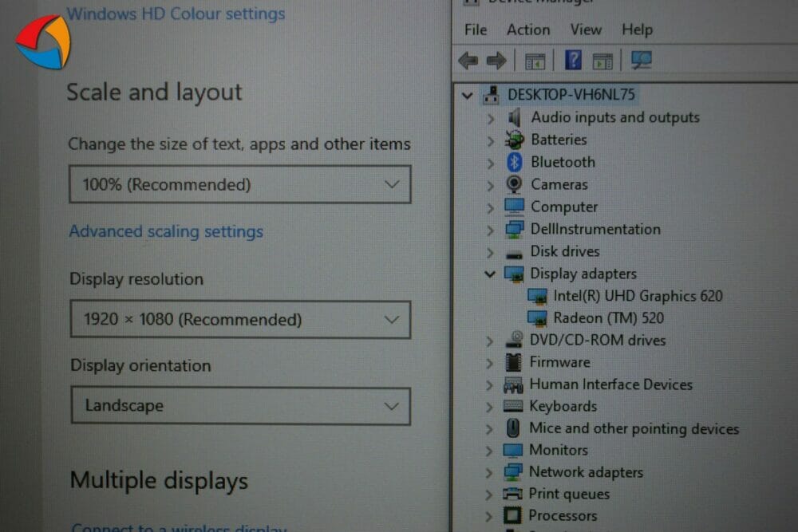Click the Back arrow in Device Manager toolbar

point(468,61)
